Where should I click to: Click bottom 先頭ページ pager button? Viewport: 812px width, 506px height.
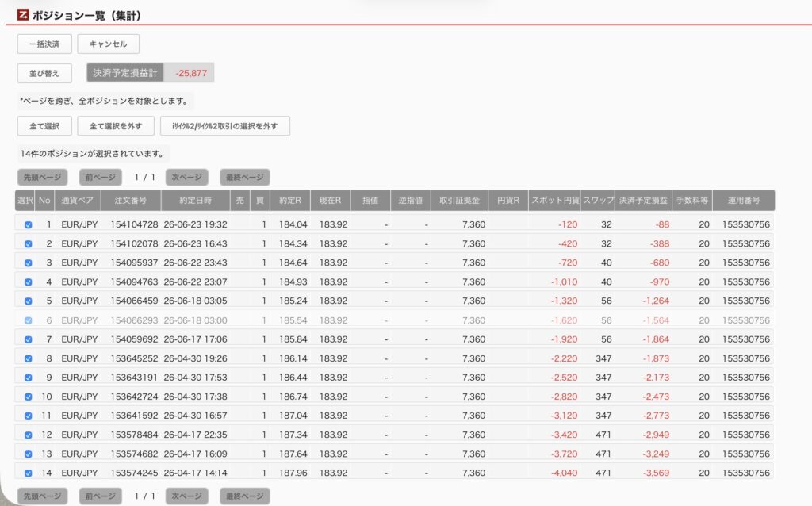(x=43, y=496)
